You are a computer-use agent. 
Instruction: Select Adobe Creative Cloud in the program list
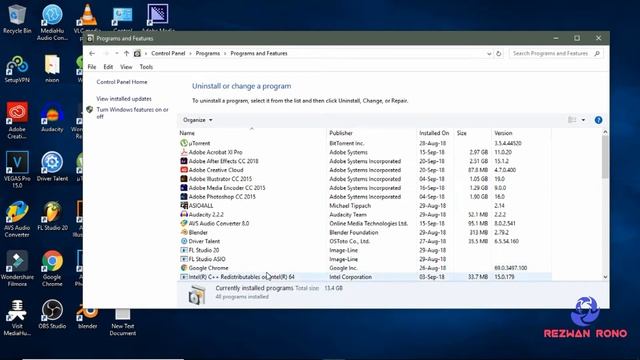click(x=365, y=170)
